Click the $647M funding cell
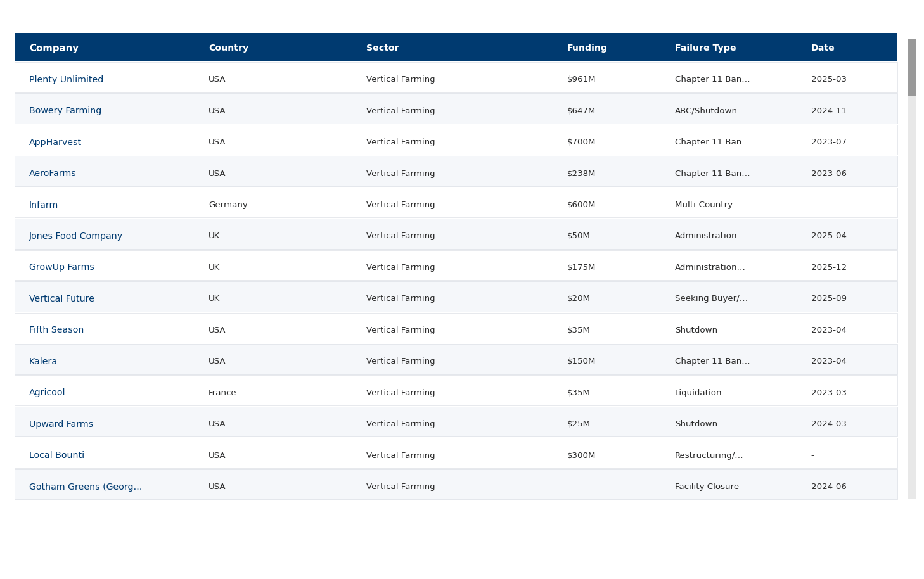The width and height of the screenshot is (924, 579). (x=581, y=111)
